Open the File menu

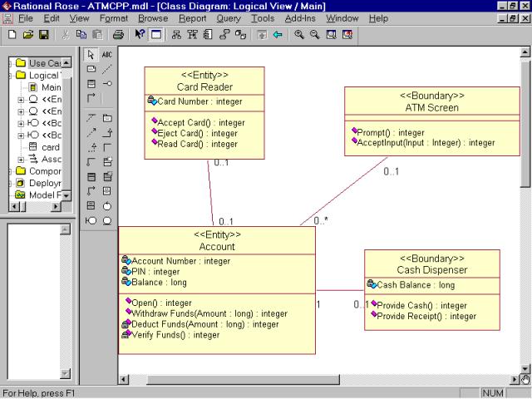coord(26,18)
